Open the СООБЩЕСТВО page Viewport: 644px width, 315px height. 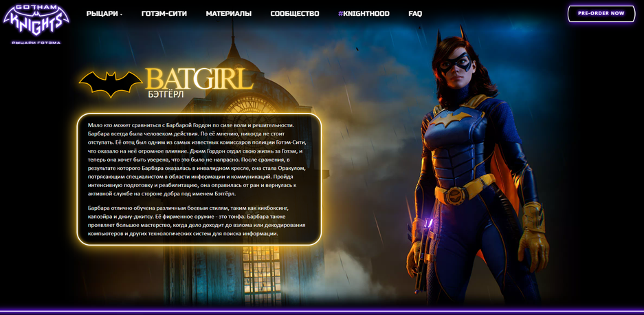pos(295,14)
